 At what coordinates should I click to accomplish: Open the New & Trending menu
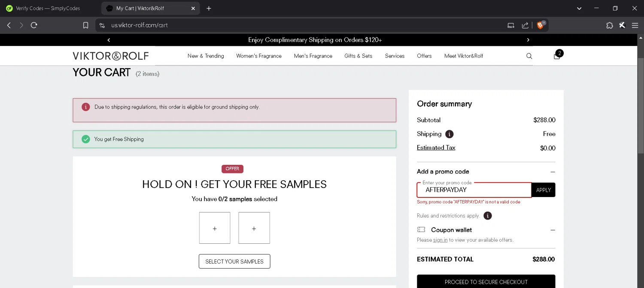point(206,56)
